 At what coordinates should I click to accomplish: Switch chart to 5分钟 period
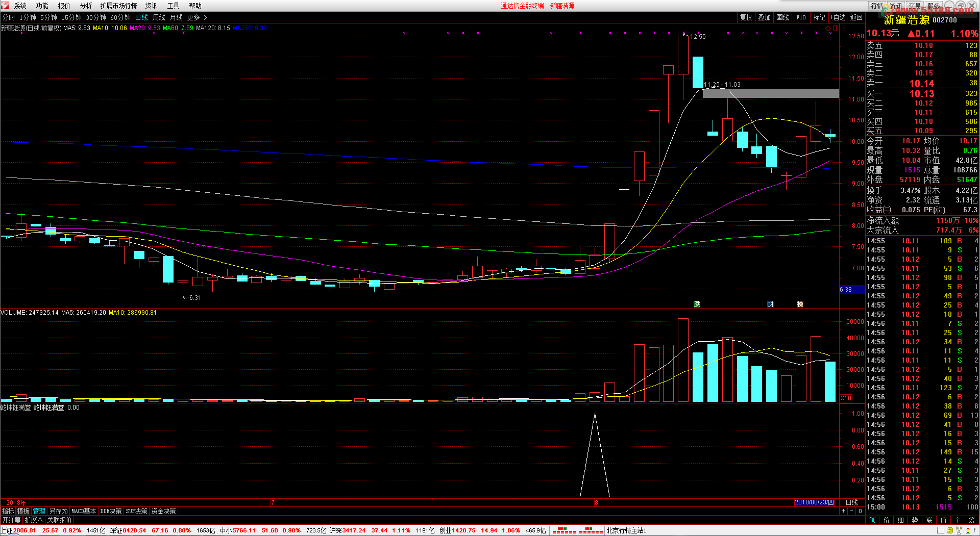[49, 17]
